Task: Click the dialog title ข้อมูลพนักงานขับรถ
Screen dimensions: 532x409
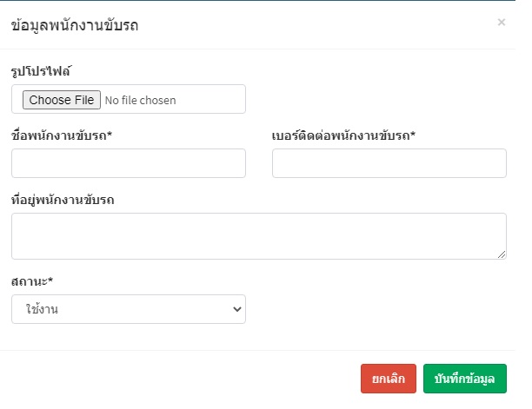Action: [75, 25]
